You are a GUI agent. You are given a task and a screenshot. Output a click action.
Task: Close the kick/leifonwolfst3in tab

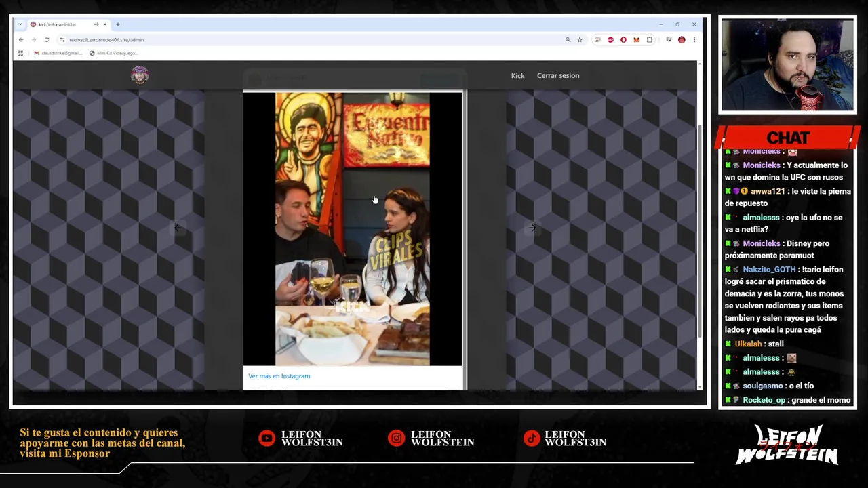pos(105,24)
